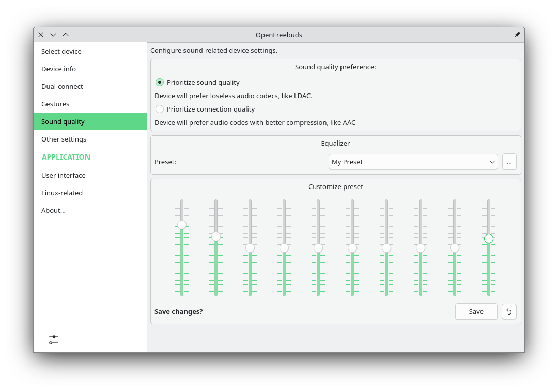Choose Select device in the sidebar
This screenshot has width=558, height=392.
pyautogui.click(x=61, y=51)
